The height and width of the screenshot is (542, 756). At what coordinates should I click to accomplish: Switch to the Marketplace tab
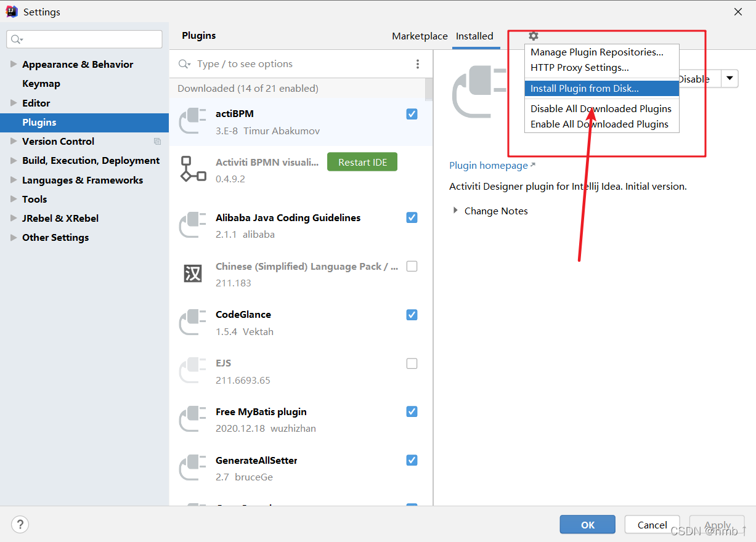pos(420,36)
